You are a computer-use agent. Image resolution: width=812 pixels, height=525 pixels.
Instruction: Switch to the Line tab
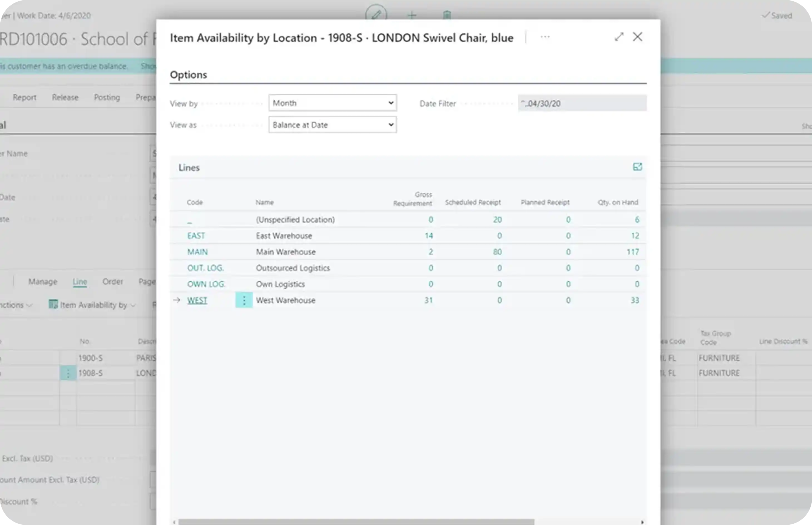[80, 282]
